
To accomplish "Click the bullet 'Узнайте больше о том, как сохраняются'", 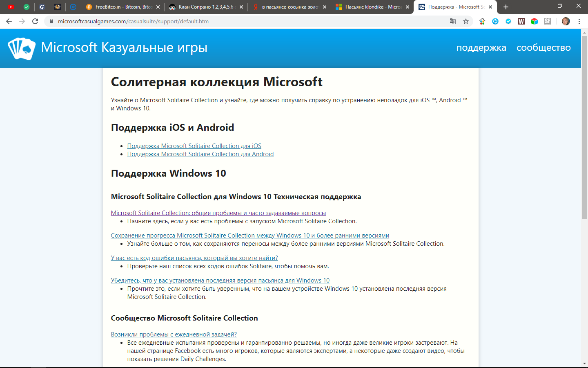I will click(286, 244).
